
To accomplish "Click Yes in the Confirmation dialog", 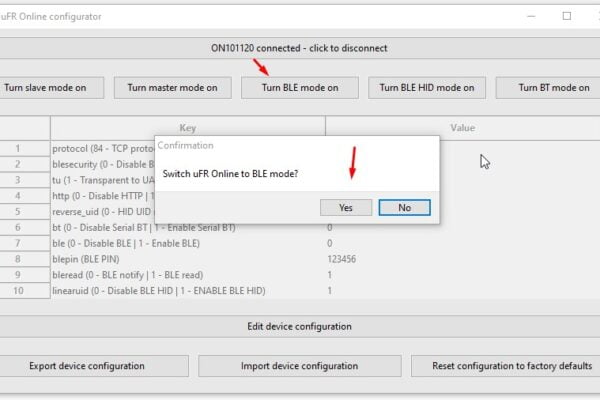I will [346, 207].
